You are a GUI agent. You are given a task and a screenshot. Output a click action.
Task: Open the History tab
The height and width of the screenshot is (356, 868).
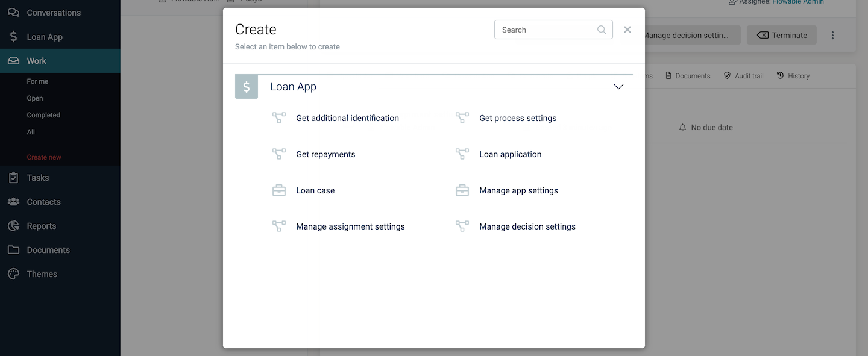(793, 76)
